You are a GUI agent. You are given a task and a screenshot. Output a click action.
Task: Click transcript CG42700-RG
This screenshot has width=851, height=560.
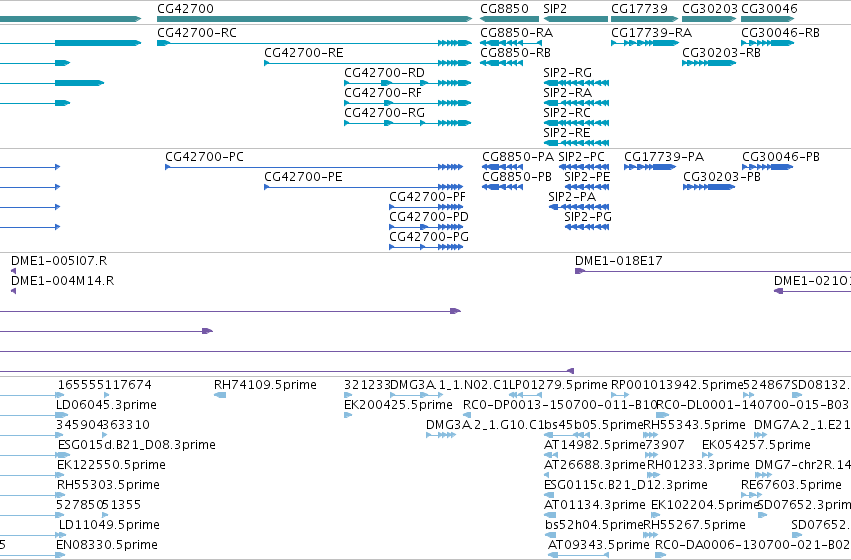(x=408, y=123)
